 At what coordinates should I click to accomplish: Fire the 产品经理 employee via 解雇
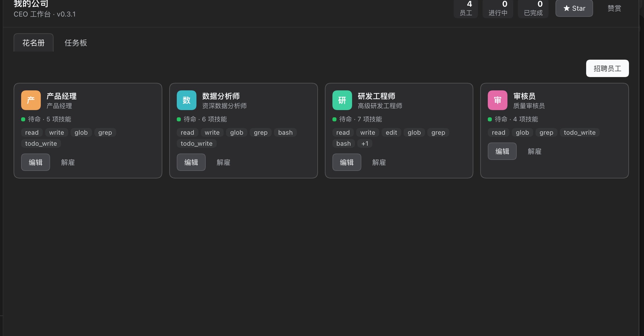click(x=68, y=162)
